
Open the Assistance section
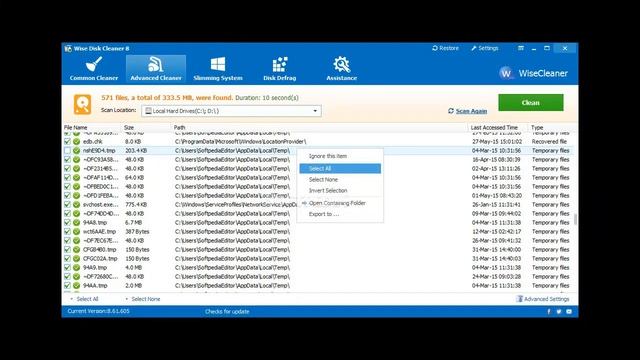[x=342, y=69]
